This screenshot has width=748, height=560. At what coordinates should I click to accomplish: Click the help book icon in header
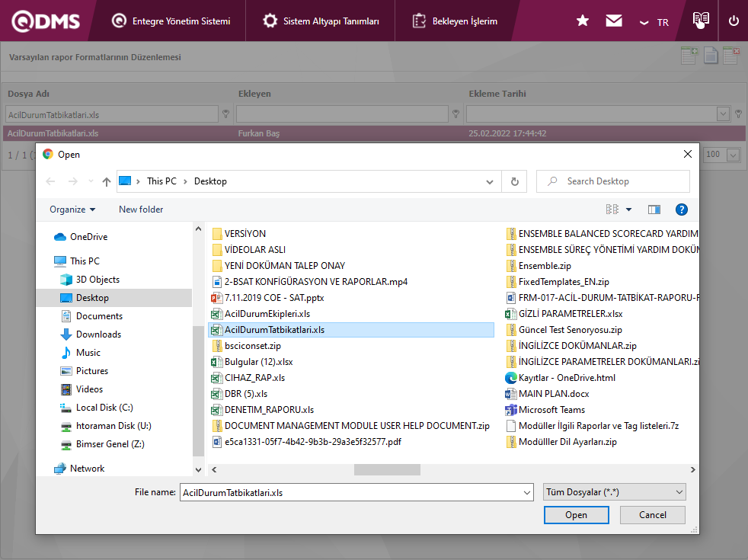click(x=701, y=21)
